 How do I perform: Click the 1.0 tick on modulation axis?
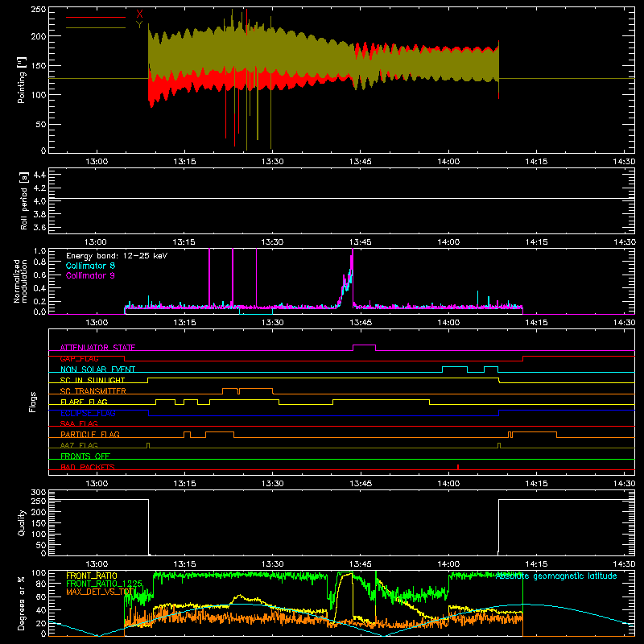(x=39, y=251)
